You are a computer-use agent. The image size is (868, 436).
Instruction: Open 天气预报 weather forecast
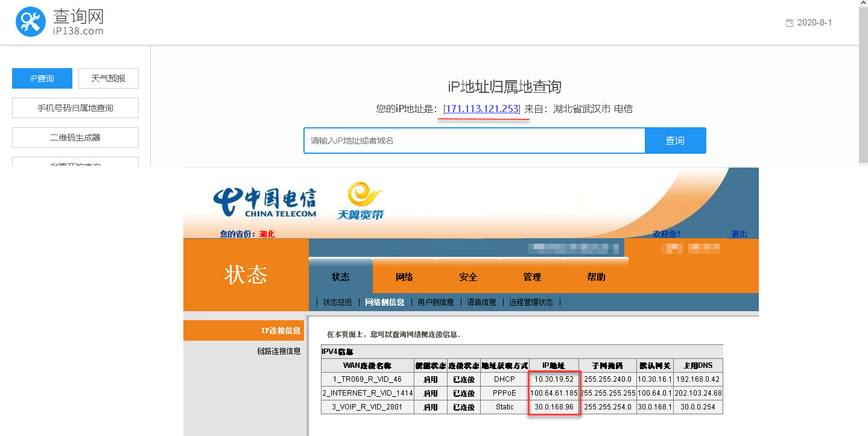coord(109,78)
